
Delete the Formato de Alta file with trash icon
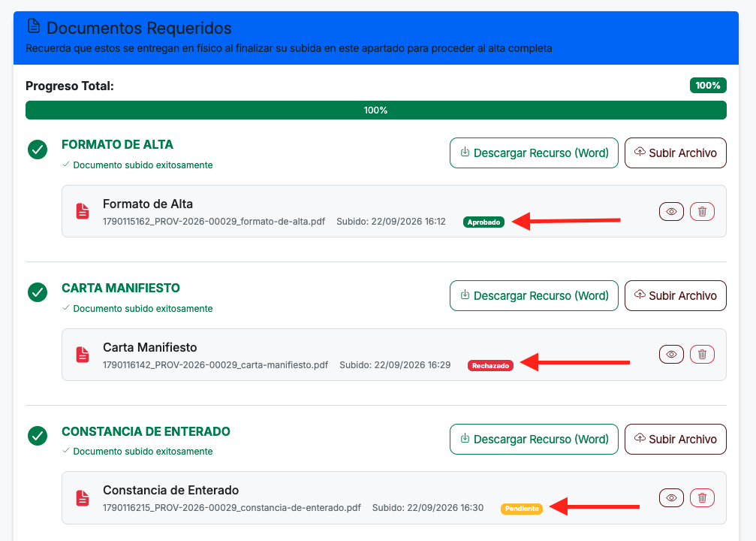(x=702, y=211)
